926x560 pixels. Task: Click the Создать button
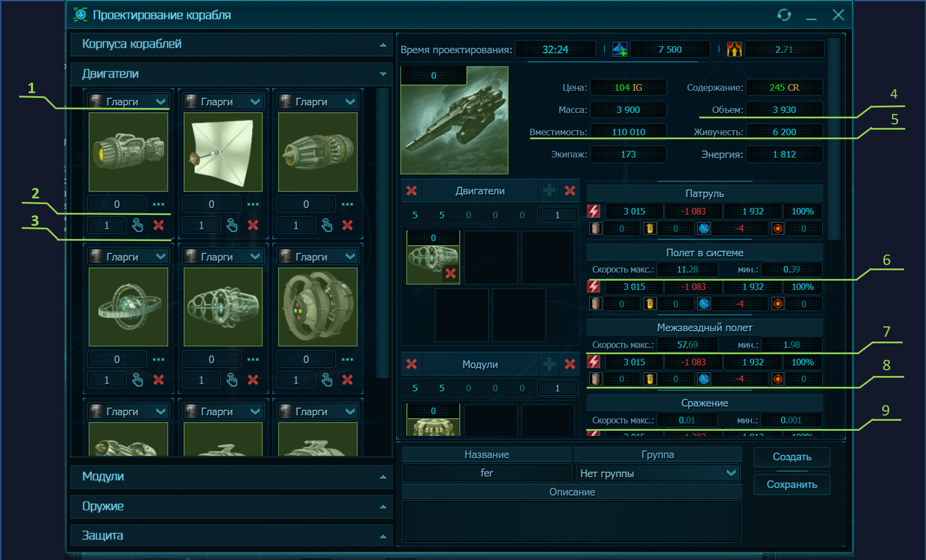(792, 457)
